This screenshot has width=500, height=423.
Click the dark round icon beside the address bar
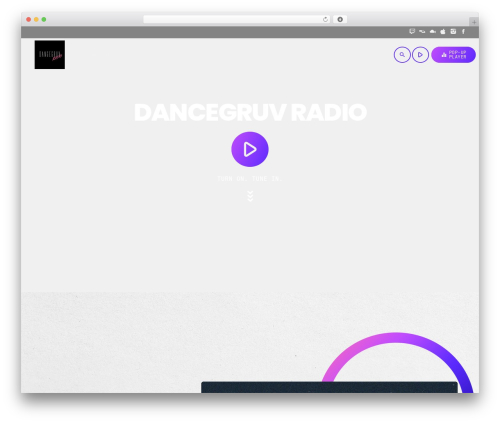340,19
